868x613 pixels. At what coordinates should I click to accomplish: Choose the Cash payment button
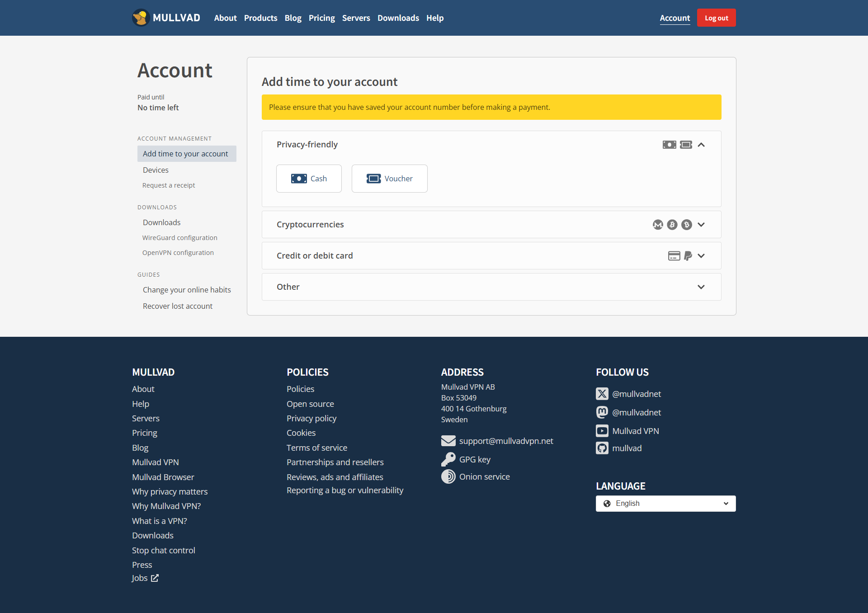coord(309,179)
